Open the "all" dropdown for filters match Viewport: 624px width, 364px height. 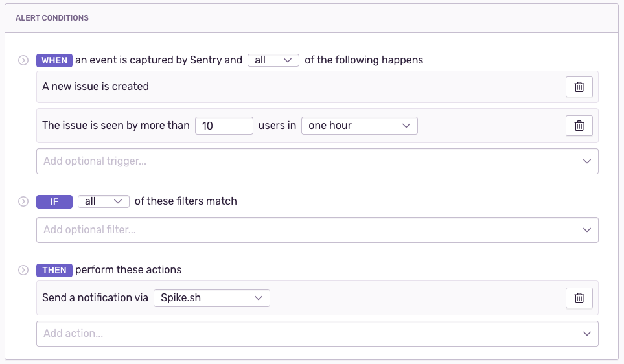pyautogui.click(x=103, y=201)
